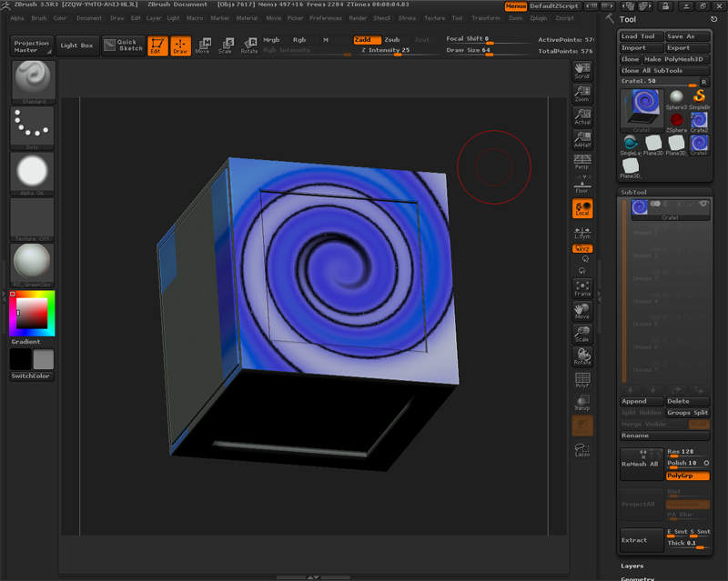Viewport: 728px width, 581px height.
Task: Expand the Layers section
Action: (632, 566)
